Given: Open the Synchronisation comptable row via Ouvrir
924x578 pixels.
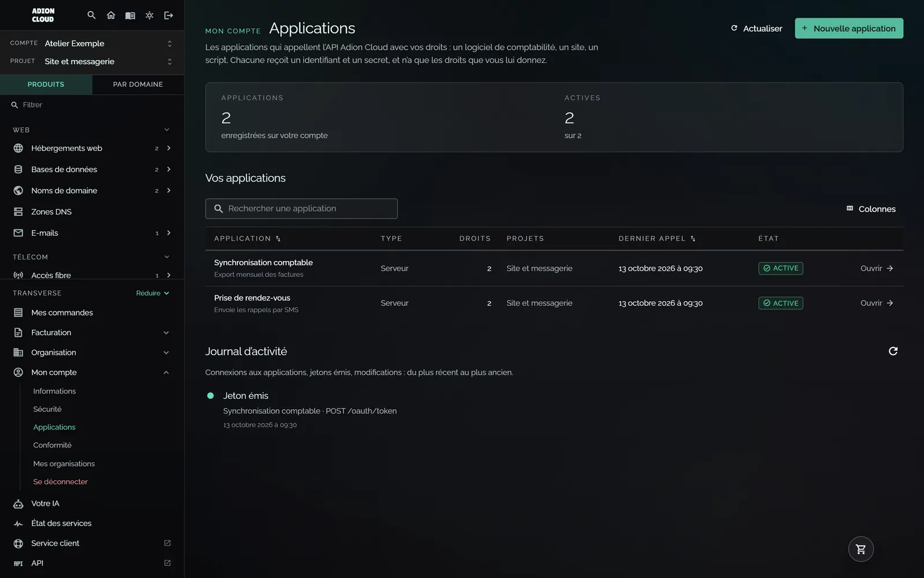Looking at the screenshot, I should click(877, 268).
